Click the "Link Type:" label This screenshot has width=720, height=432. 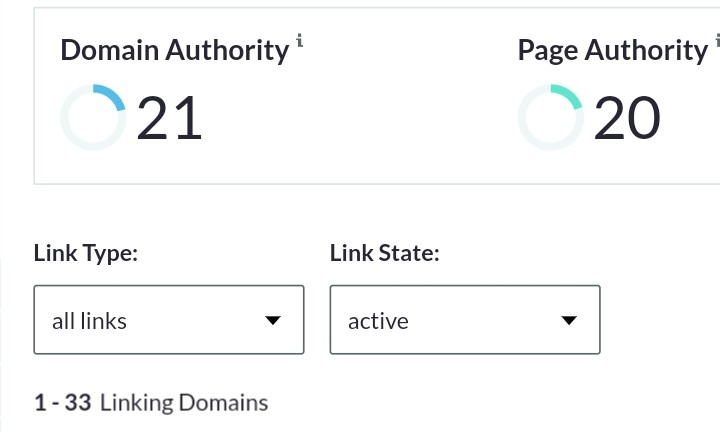[86, 253]
